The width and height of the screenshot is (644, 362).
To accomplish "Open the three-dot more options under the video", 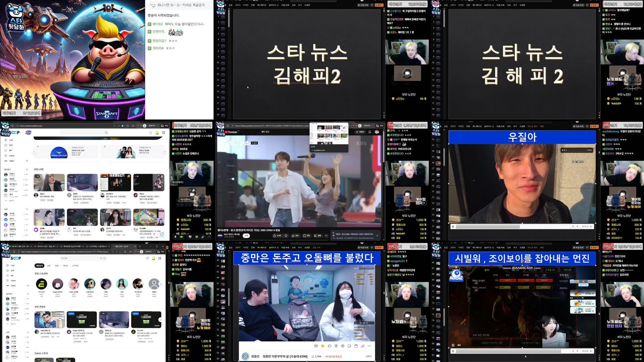I will (326, 235).
